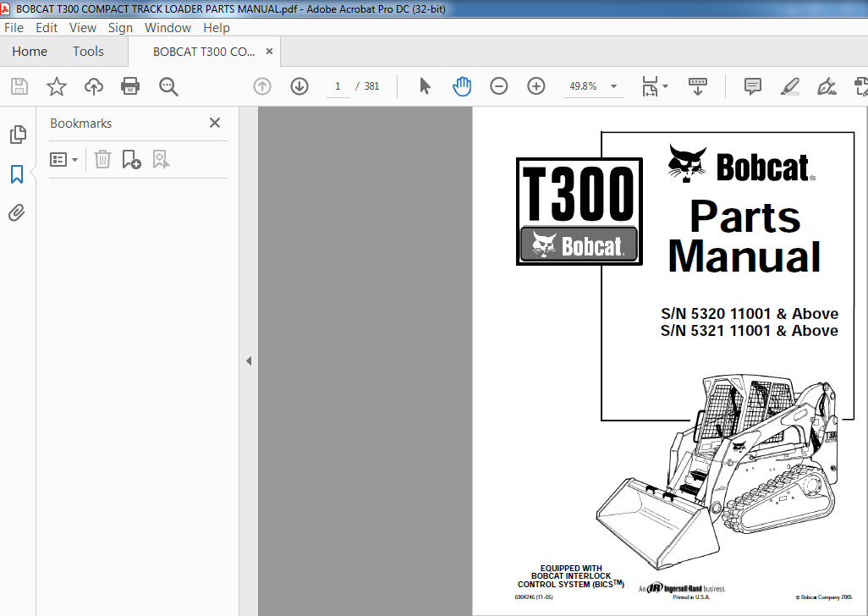The height and width of the screenshot is (616, 868).
Task: Switch to the Tools tab
Action: [x=88, y=52]
